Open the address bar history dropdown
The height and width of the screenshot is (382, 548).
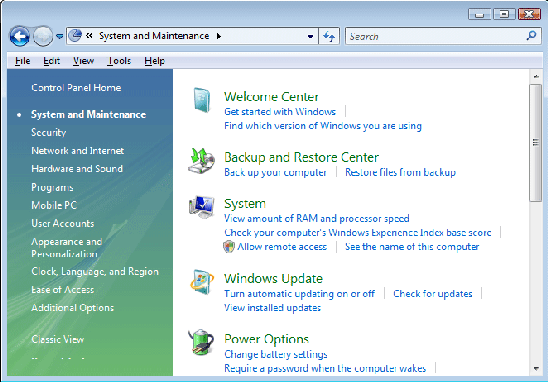point(310,36)
